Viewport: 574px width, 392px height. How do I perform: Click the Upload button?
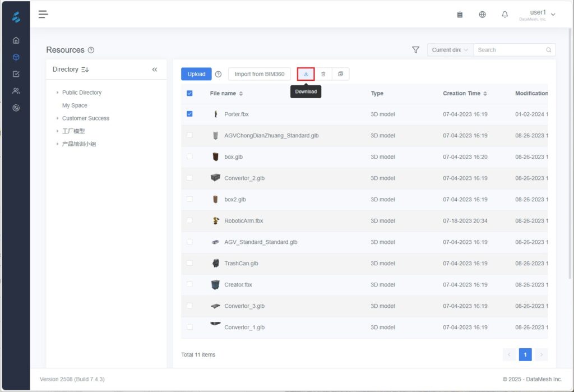pos(196,74)
